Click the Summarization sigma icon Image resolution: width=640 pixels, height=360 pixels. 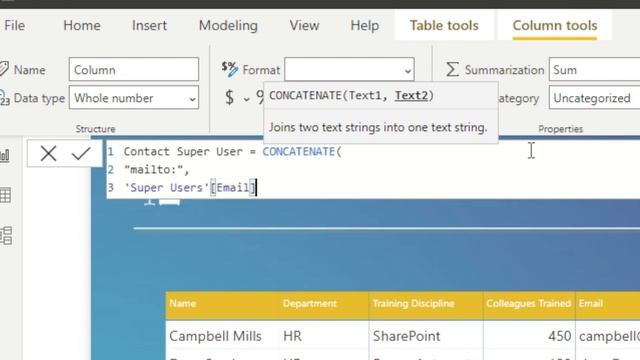(x=452, y=69)
